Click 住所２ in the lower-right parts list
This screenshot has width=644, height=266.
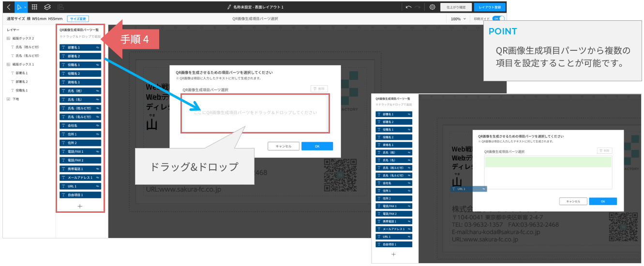click(x=394, y=198)
